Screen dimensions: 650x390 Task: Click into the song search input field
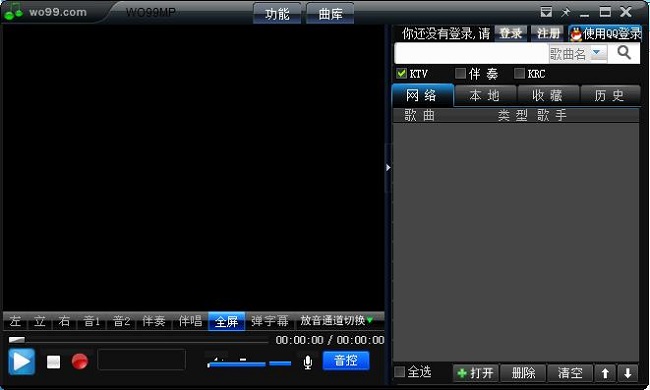click(x=471, y=53)
